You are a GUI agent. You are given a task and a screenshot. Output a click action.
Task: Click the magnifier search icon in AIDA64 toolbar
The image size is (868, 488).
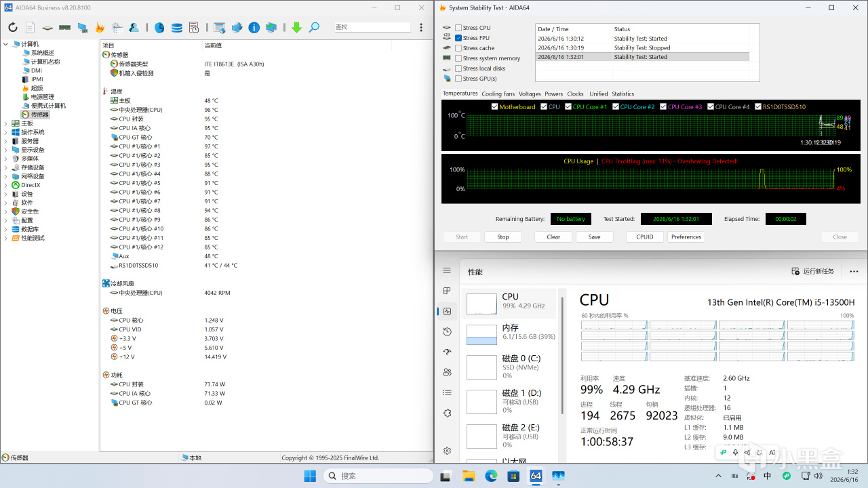314,28
